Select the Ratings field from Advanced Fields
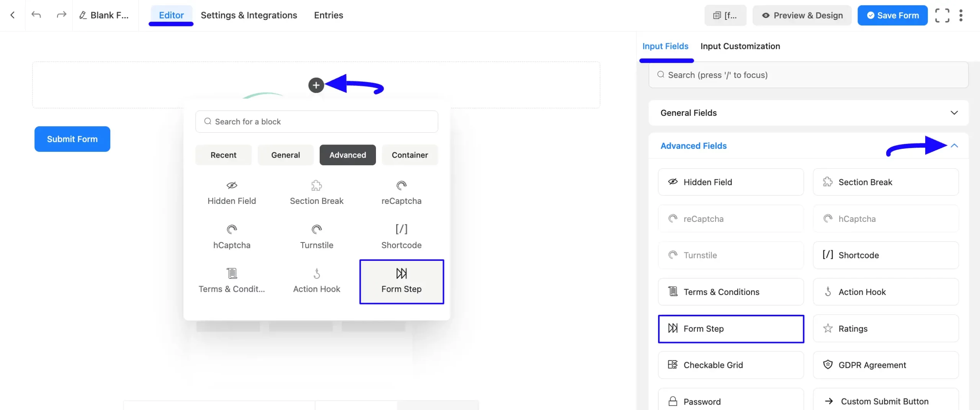This screenshot has height=410, width=980. (x=886, y=328)
